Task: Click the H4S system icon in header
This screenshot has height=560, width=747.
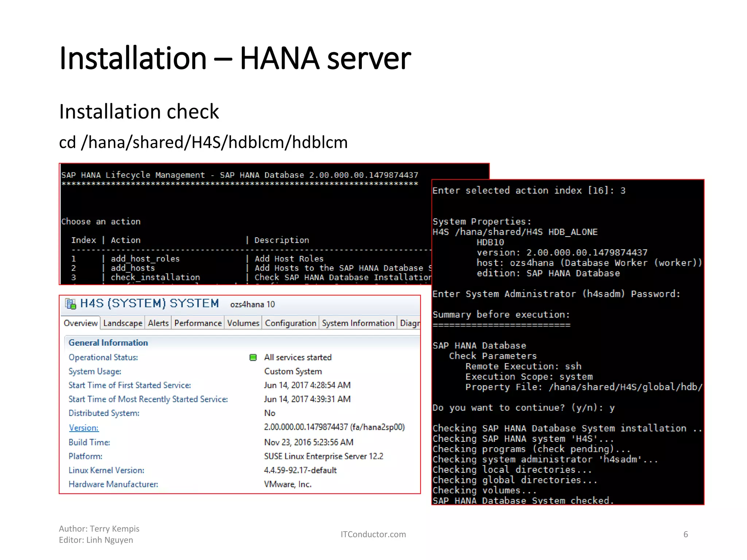Action: point(70,304)
